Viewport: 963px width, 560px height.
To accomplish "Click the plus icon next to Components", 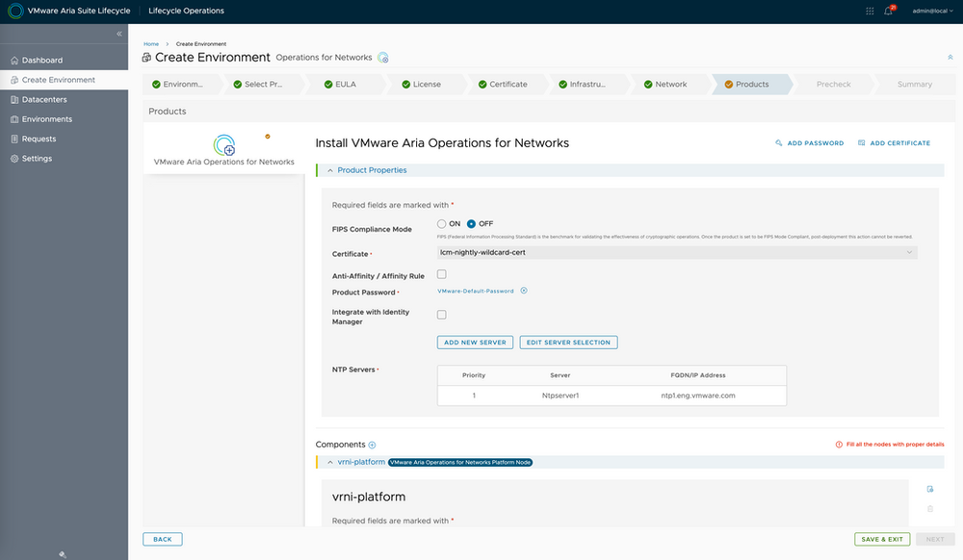I will (x=373, y=445).
